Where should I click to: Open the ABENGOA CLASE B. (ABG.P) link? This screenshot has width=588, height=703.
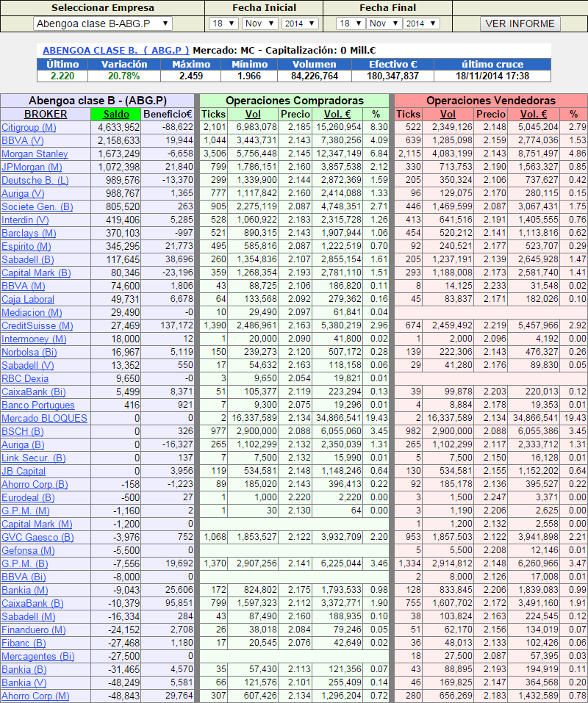tap(115, 50)
